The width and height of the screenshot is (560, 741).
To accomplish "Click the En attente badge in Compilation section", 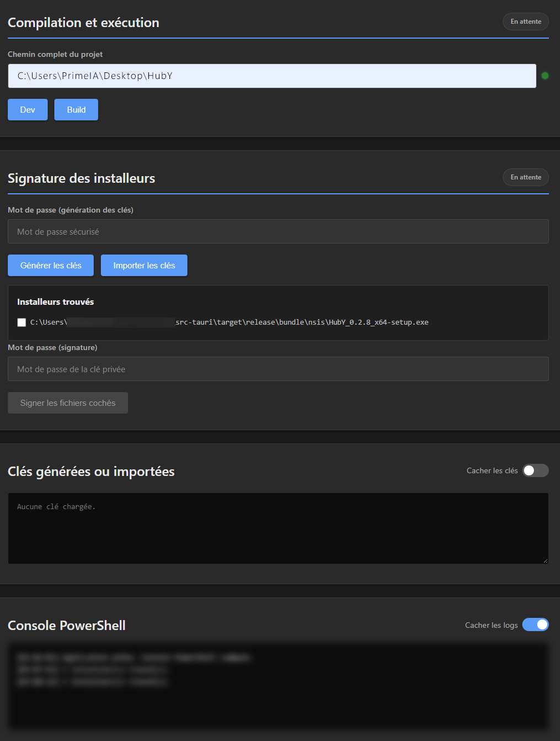I will (x=526, y=22).
